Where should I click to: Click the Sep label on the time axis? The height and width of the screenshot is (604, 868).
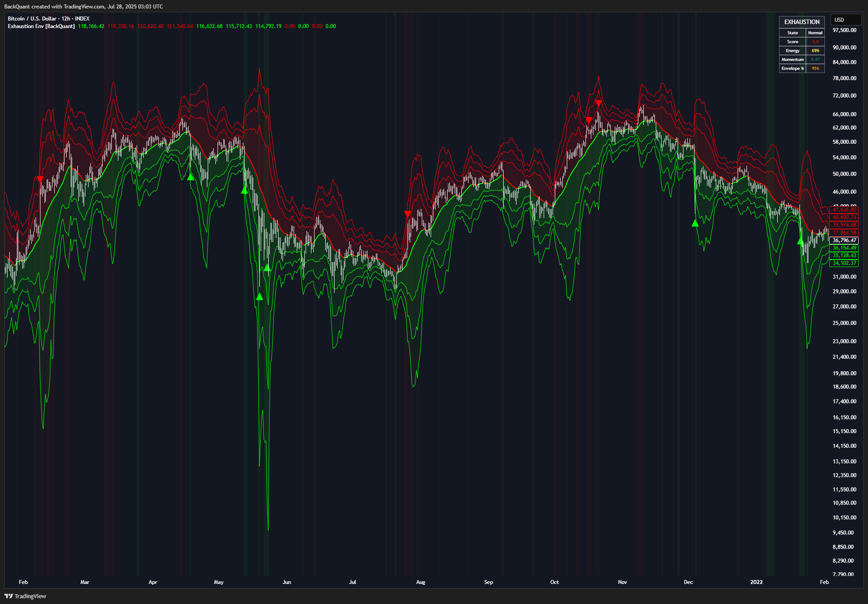(489, 582)
